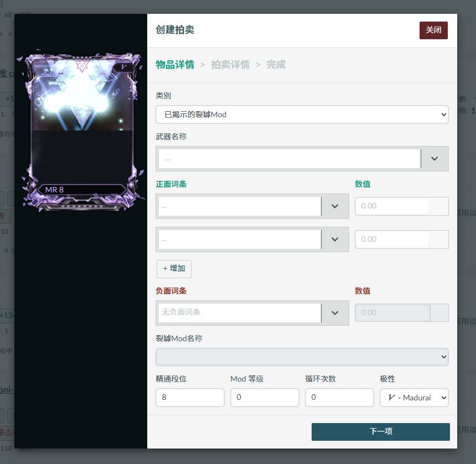
Task: Expand the first 正面词条 dropdown chevron
Action: (x=335, y=206)
